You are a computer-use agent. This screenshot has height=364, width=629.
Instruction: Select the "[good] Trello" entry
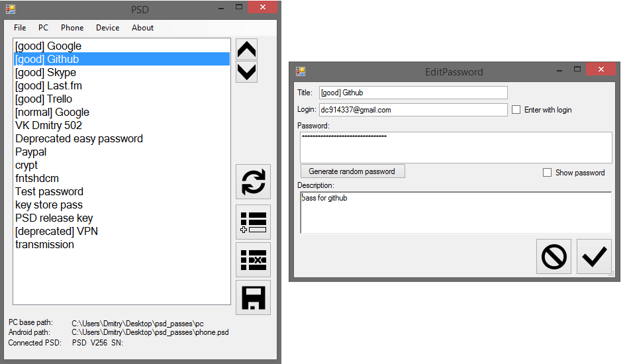pyautogui.click(x=122, y=99)
